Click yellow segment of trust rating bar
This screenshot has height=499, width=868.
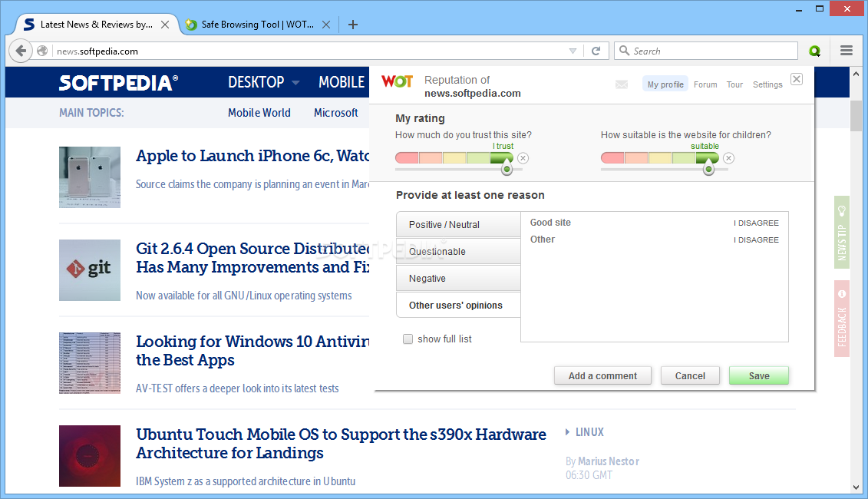pyautogui.click(x=454, y=158)
